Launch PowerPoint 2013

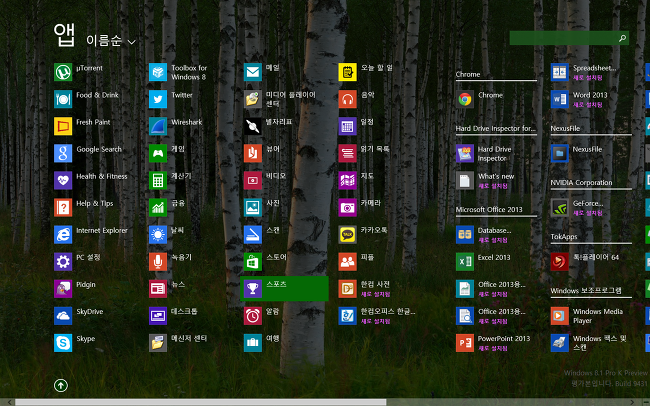click(x=465, y=343)
